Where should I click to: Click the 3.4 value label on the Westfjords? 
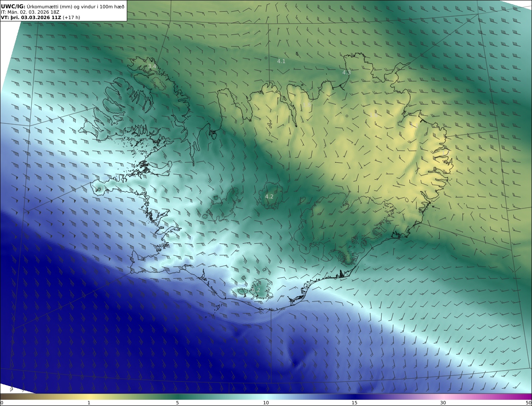click(152, 66)
